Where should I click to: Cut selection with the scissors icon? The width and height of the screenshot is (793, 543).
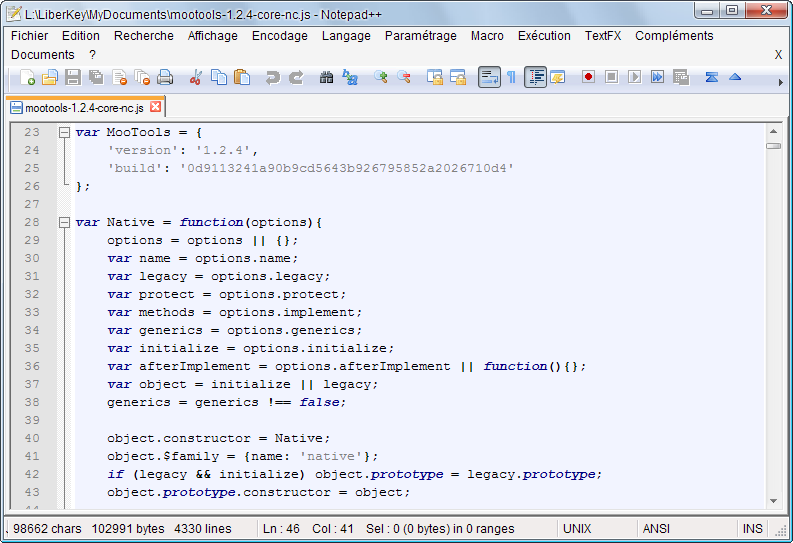click(195, 77)
